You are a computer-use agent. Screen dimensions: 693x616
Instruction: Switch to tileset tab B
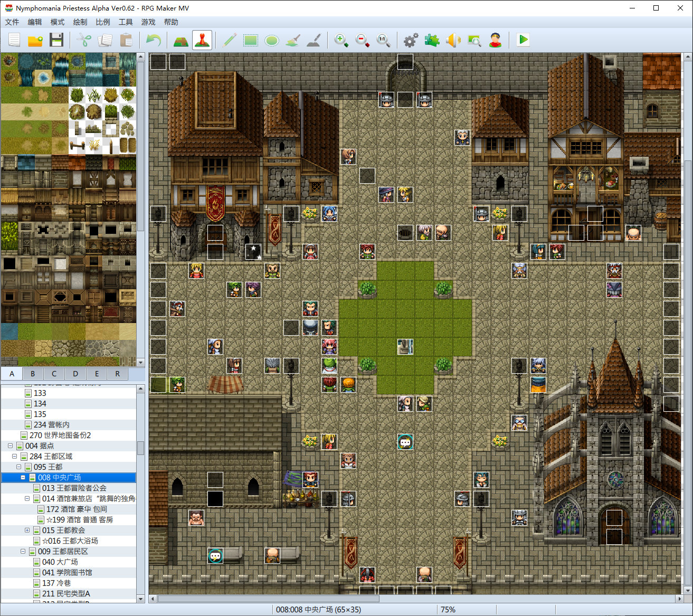click(33, 374)
